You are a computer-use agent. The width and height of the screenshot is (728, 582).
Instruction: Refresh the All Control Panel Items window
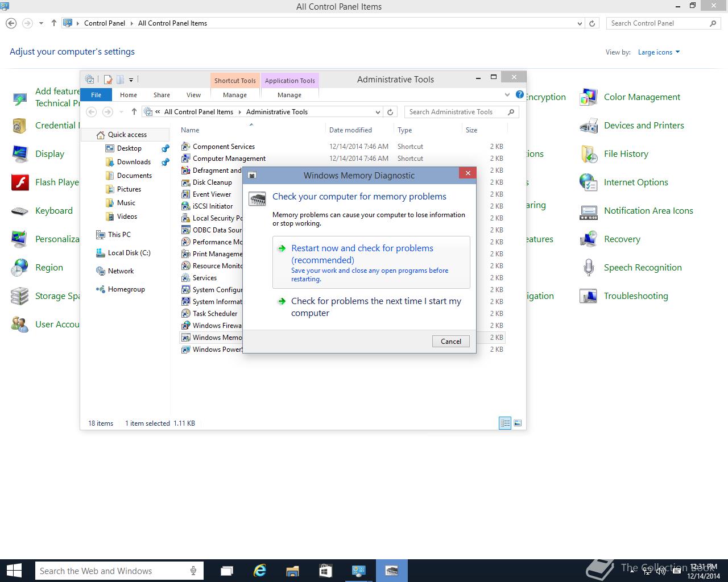coord(592,23)
